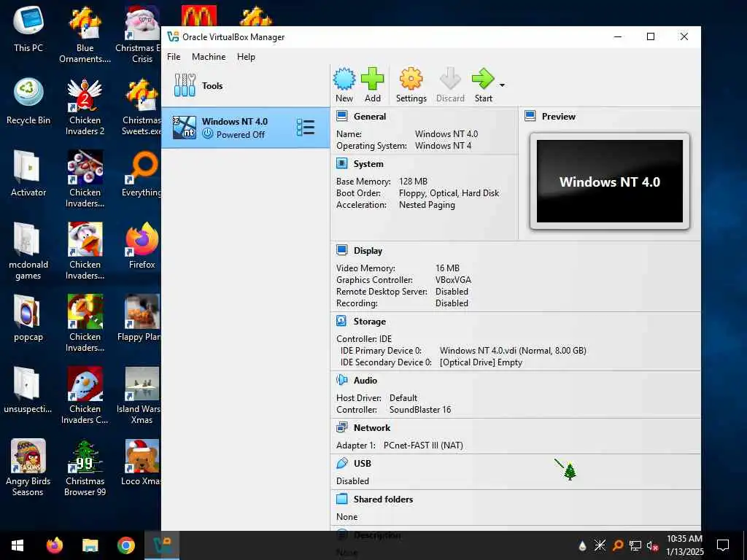Open the Windows NT 4.0 machine list menu icon
The height and width of the screenshot is (560, 747).
306,128
